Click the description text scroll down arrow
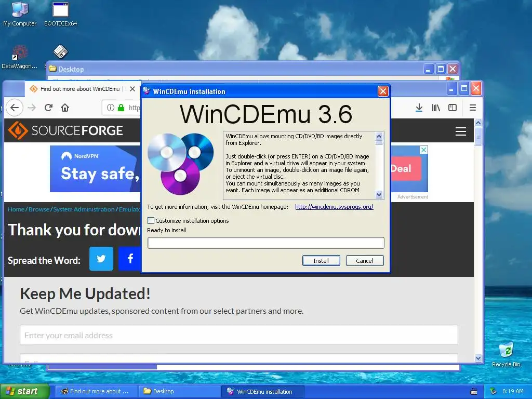 point(379,195)
